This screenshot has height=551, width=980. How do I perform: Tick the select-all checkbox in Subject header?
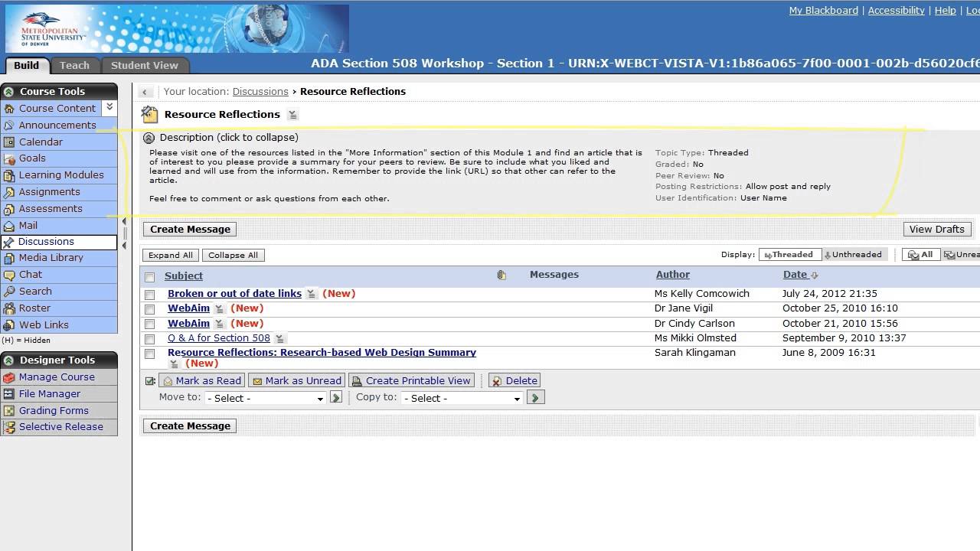(x=150, y=277)
